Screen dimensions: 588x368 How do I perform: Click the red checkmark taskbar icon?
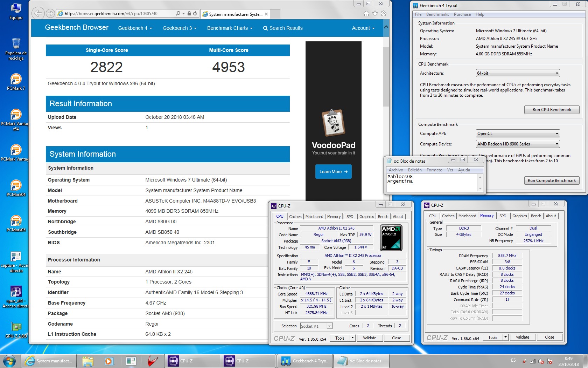coord(152,361)
